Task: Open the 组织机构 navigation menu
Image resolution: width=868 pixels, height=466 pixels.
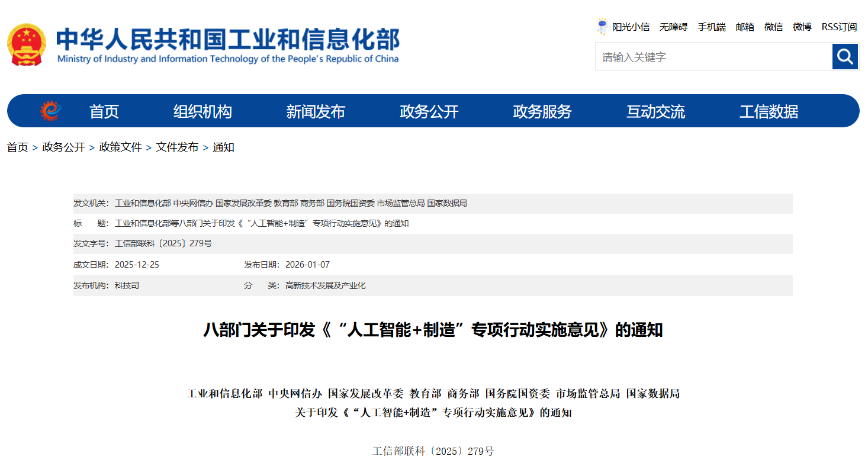Action: pos(202,111)
